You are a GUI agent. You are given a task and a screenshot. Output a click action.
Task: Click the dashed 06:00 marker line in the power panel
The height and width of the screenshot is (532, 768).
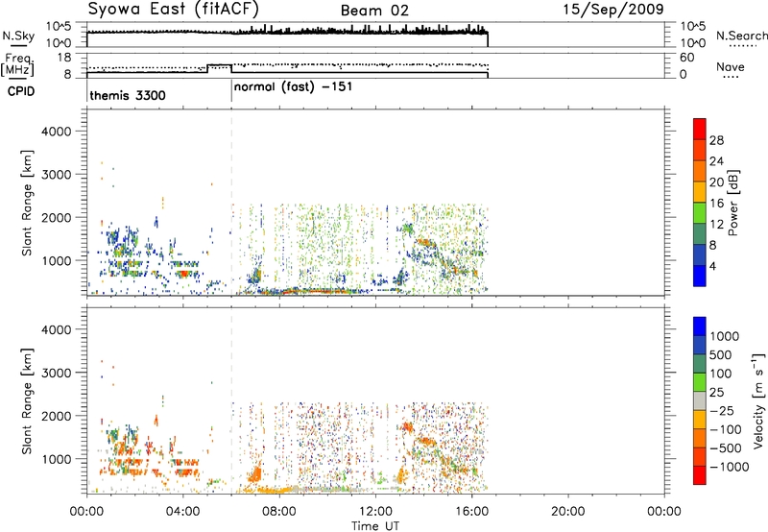(231, 202)
